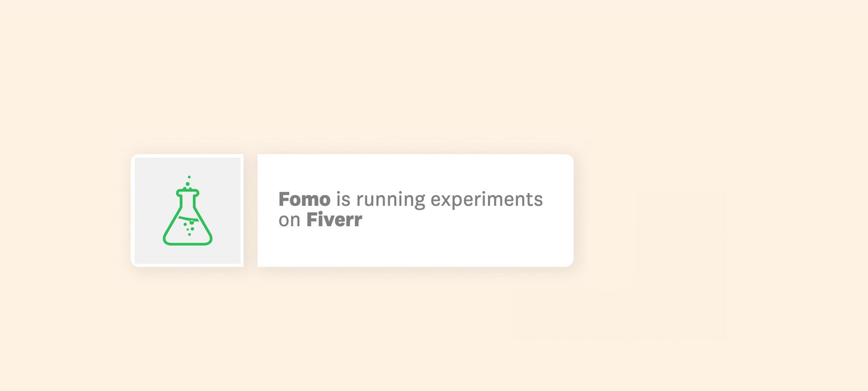Click the word "is" after Fomo
The height and width of the screenshot is (391, 868).
(x=343, y=199)
